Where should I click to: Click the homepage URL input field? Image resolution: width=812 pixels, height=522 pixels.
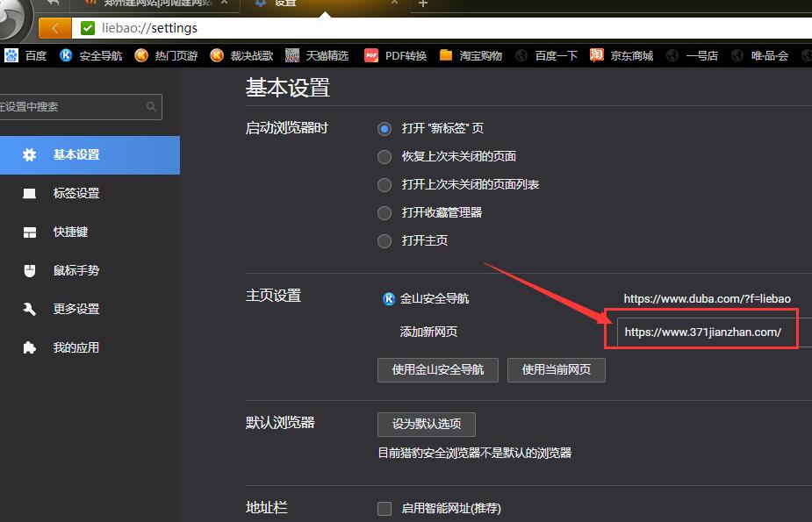[715, 333]
